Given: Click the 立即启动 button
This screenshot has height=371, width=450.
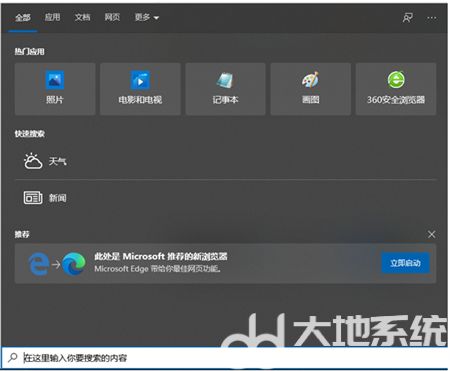Looking at the screenshot, I should pyautogui.click(x=405, y=263).
